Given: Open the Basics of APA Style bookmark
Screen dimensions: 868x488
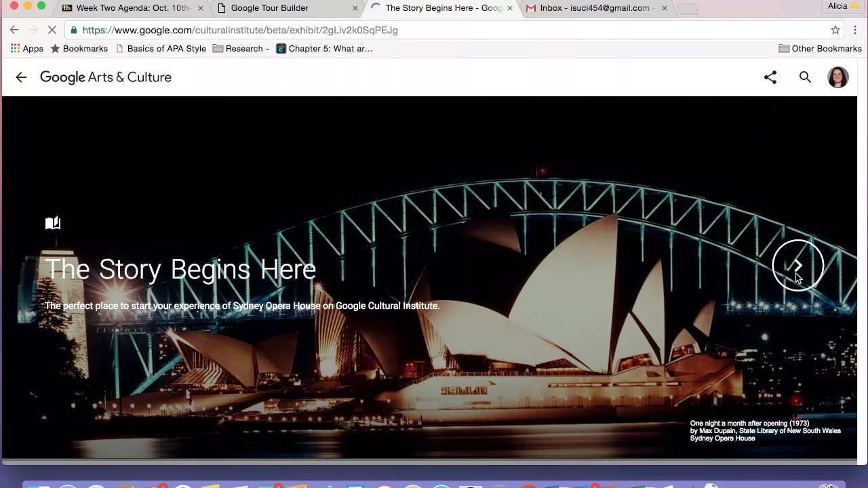Looking at the screenshot, I should coord(161,49).
